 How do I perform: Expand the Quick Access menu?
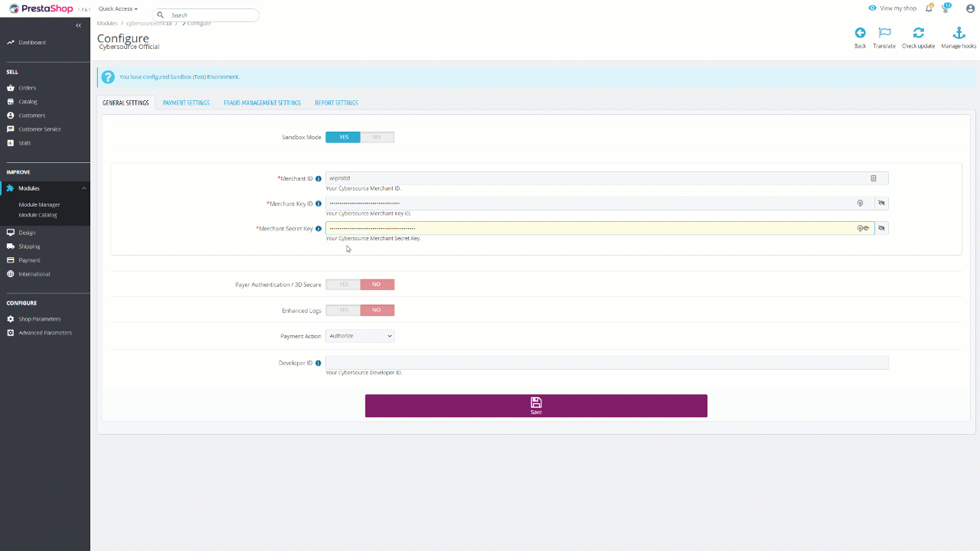point(118,9)
